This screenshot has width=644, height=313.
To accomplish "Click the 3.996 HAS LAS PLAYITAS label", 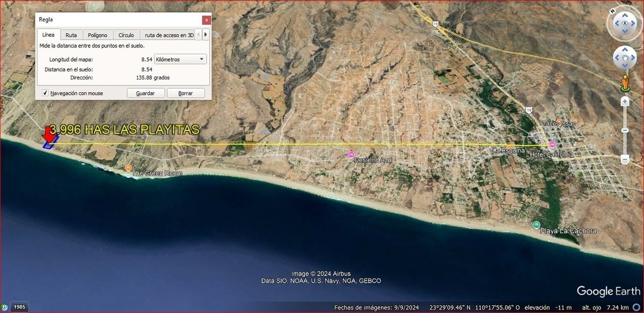I will click(124, 129).
